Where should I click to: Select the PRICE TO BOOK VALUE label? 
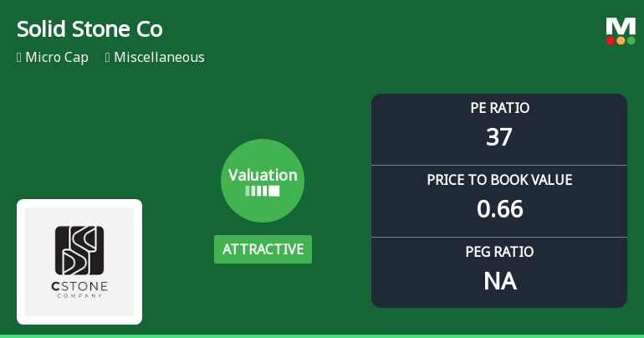pyautogui.click(x=499, y=180)
